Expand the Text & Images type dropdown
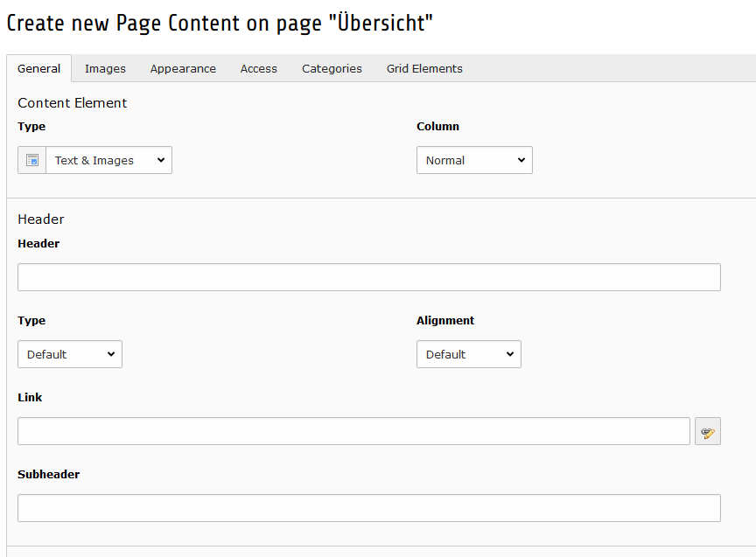Viewport: 756px width, 557px height. point(108,160)
